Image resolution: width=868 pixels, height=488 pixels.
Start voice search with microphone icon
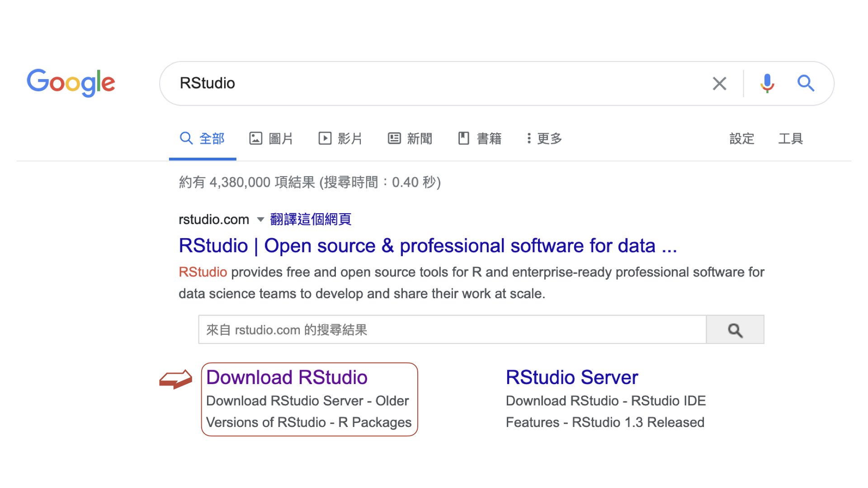tap(767, 84)
